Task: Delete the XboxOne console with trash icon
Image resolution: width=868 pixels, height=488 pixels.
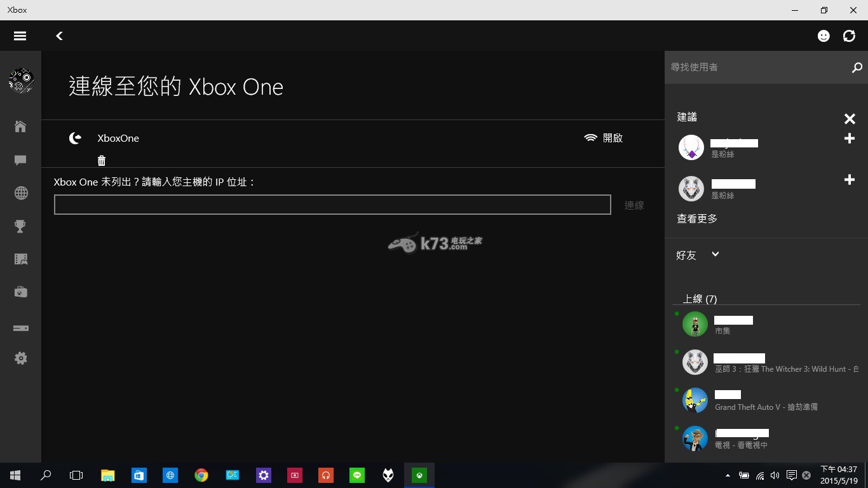Action: (102, 160)
